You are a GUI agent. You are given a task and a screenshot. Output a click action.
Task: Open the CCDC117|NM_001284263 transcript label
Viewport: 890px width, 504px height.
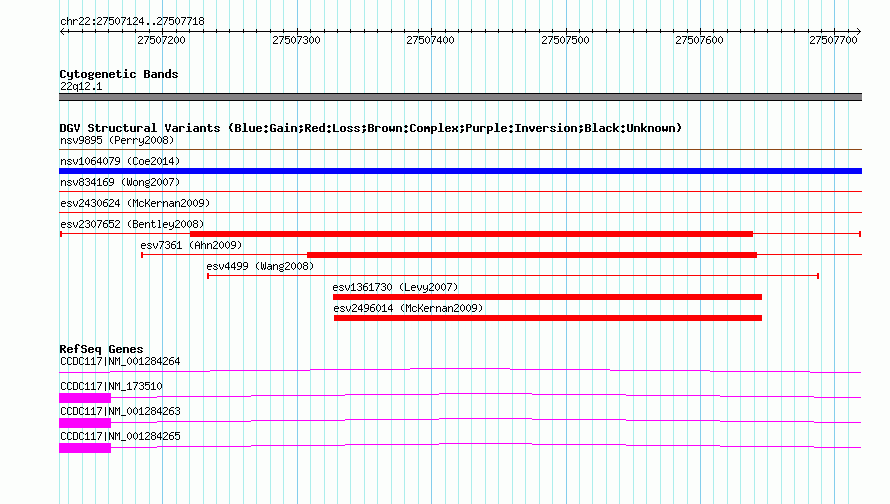120,411
